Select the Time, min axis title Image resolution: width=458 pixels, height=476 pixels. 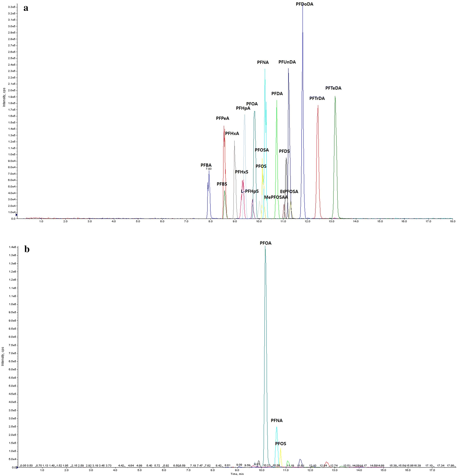coord(237,474)
